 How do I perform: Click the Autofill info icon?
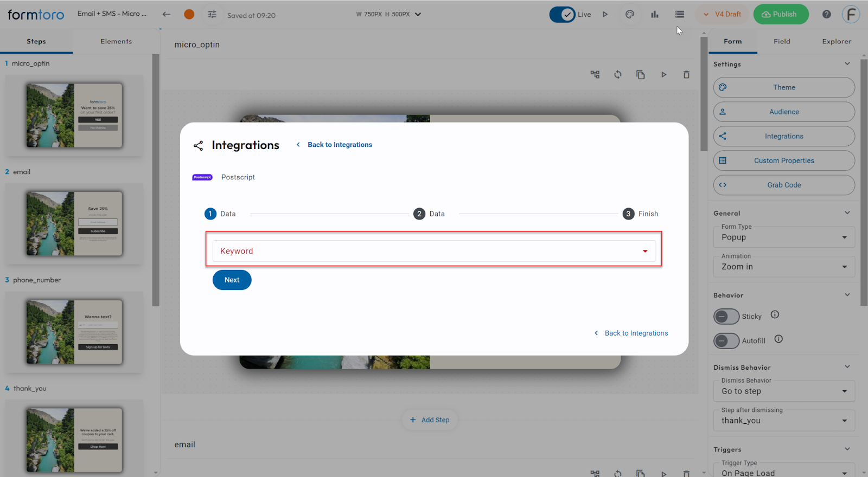[x=778, y=339]
